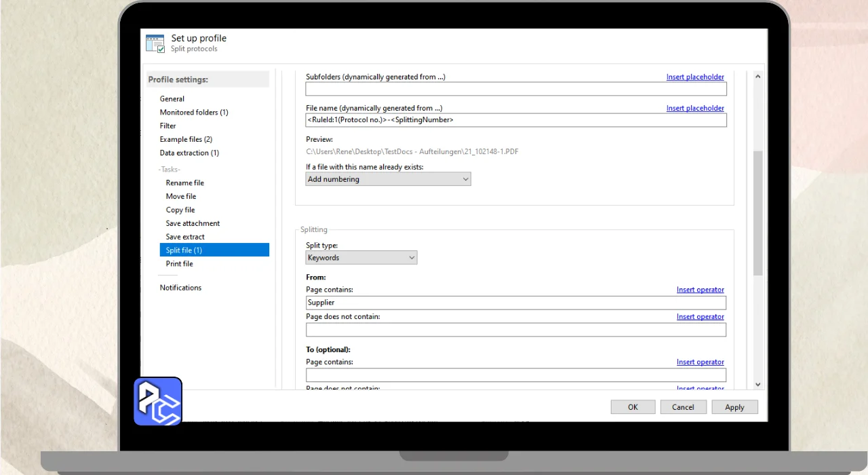
Task: Click the Page contains field with Supplier
Action: coord(515,303)
